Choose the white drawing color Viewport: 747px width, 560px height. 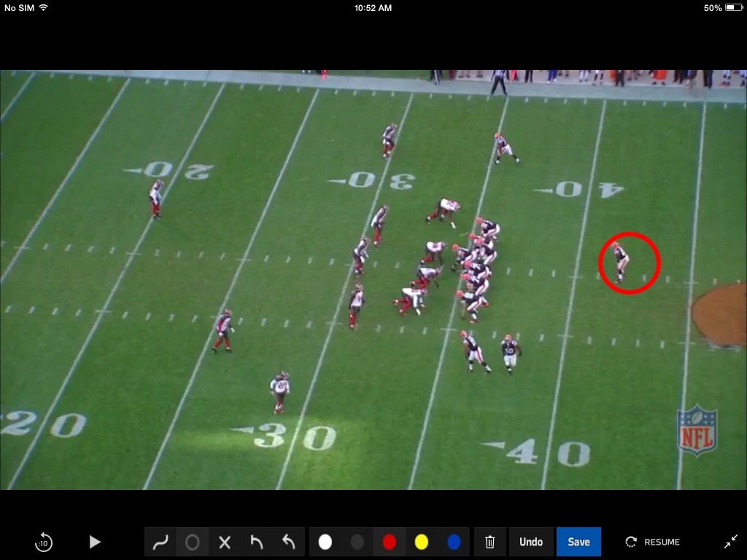coord(325,542)
